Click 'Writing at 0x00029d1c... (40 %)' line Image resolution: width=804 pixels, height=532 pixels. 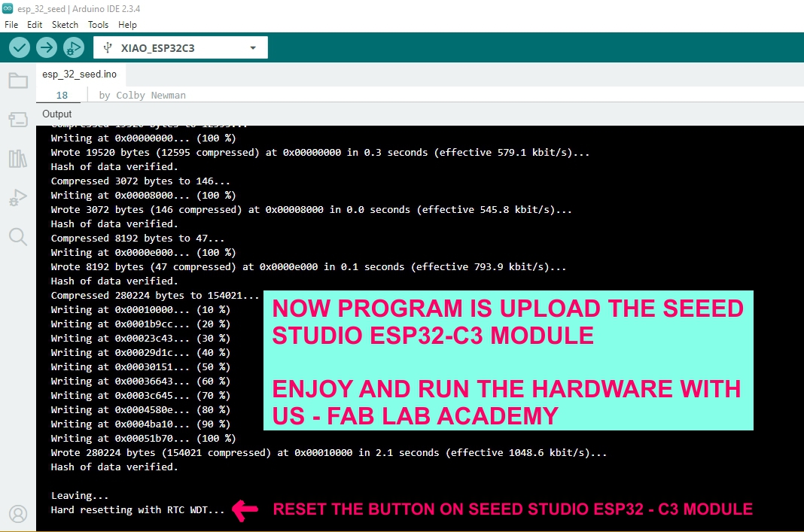click(141, 353)
